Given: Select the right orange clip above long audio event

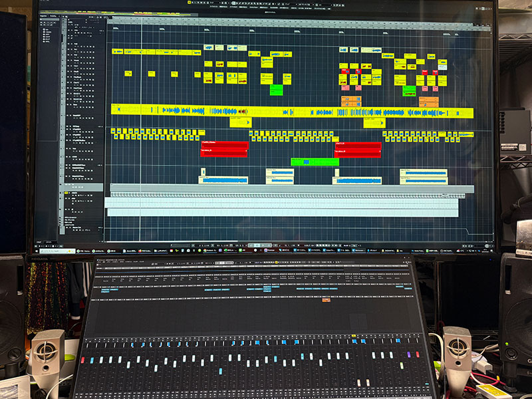Looking at the screenshot, I should pos(428,102).
